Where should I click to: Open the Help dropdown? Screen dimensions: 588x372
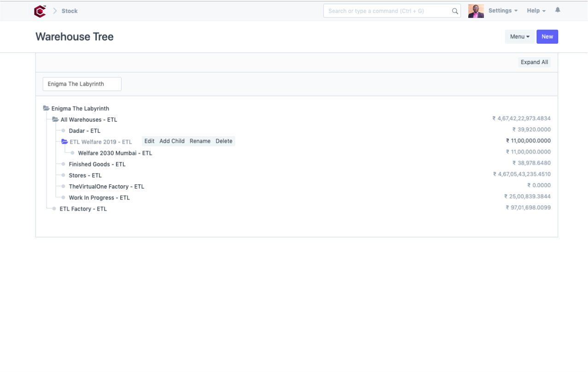click(536, 11)
